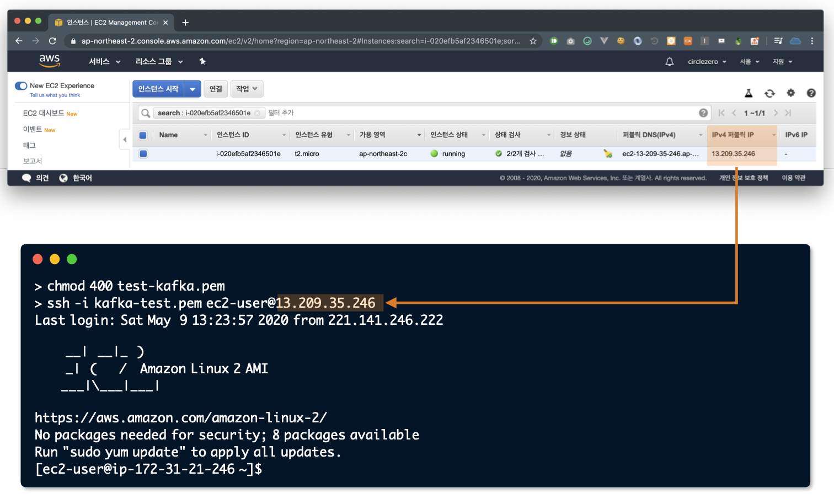Click the search magnifier icon
Viewport: 834px width, 504px height.
(146, 113)
